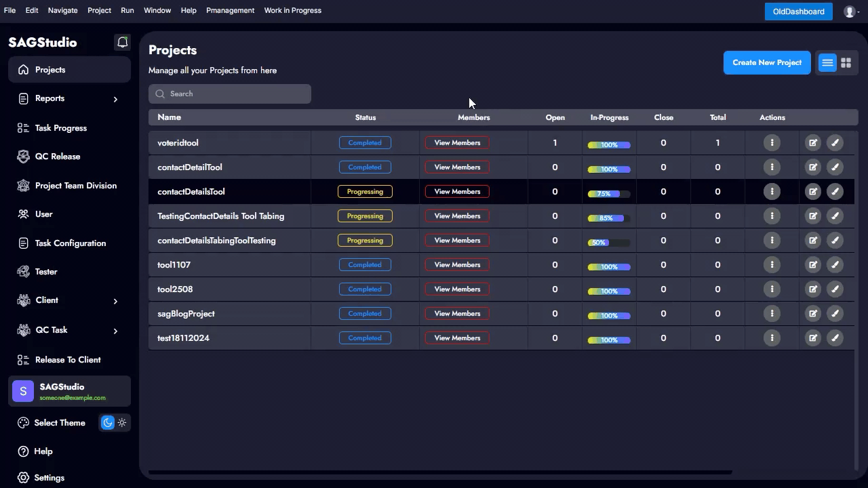The width and height of the screenshot is (868, 488).
Task: Click Progressing status of contactDetailsTabingToolTesting
Action: (x=365, y=241)
